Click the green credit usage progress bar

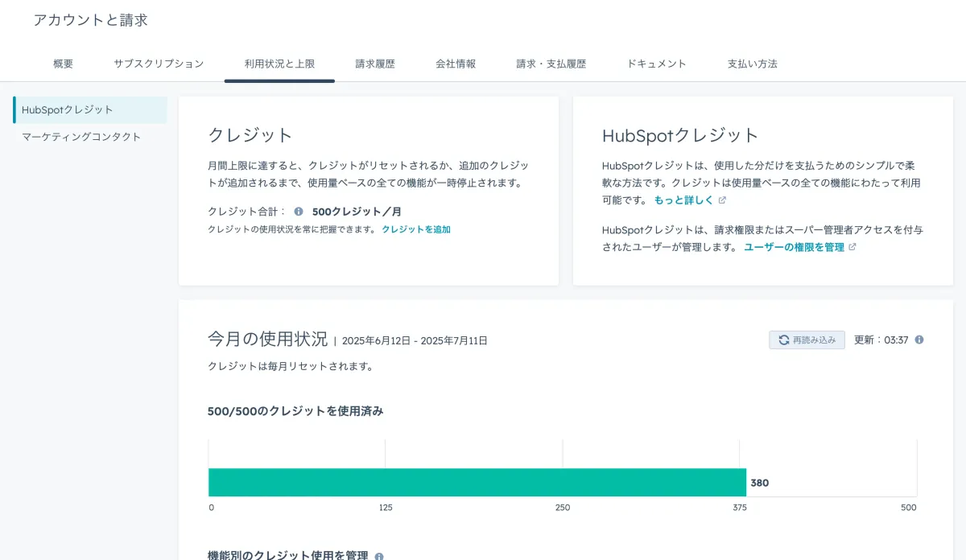pyautogui.click(x=478, y=483)
